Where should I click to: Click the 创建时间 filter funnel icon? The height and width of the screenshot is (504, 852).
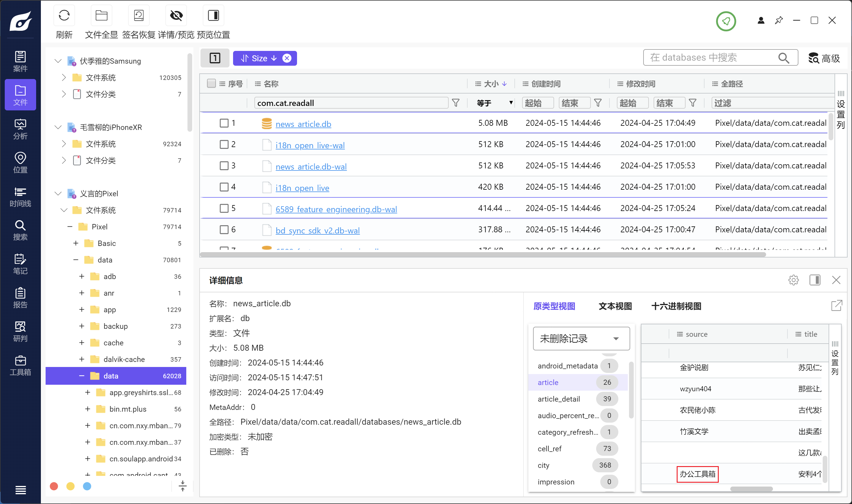598,103
